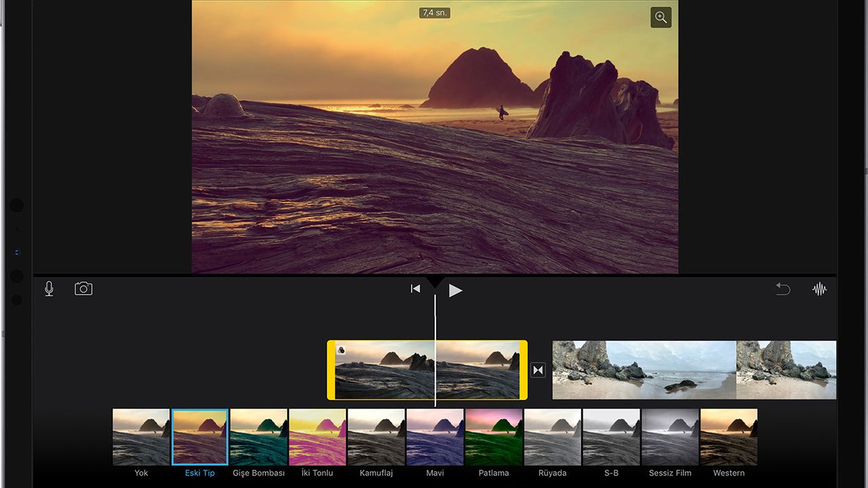Select "Yok" to remove the current filter
The width and height of the screenshot is (868, 488).
click(x=140, y=436)
